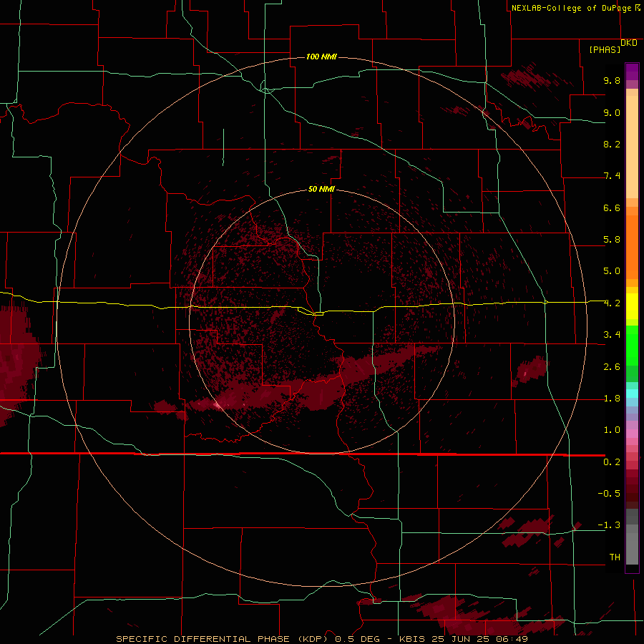The height and width of the screenshot is (644, 644).
Task: Click the 3.4 value on the color scale
Action: [x=612, y=335]
